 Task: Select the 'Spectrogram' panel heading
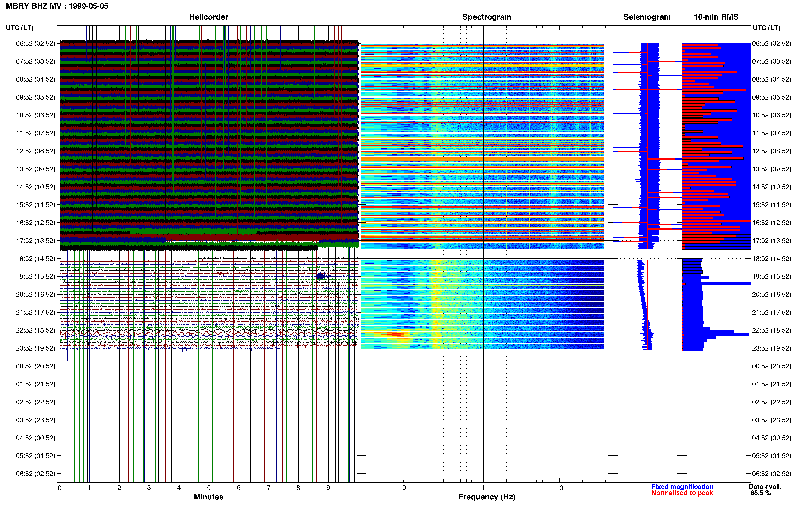(x=487, y=17)
